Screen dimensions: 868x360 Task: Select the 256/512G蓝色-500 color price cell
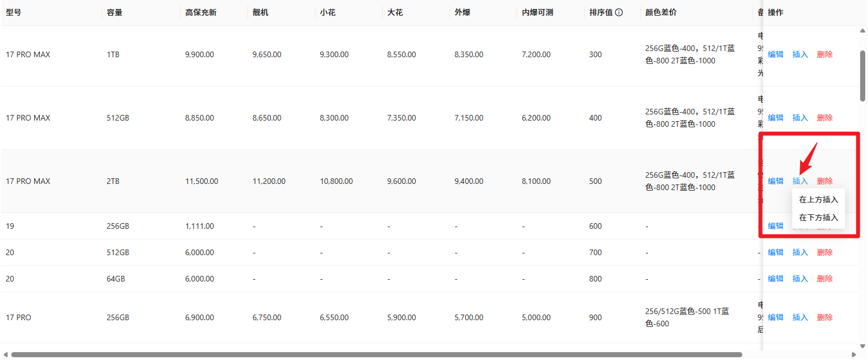687,317
